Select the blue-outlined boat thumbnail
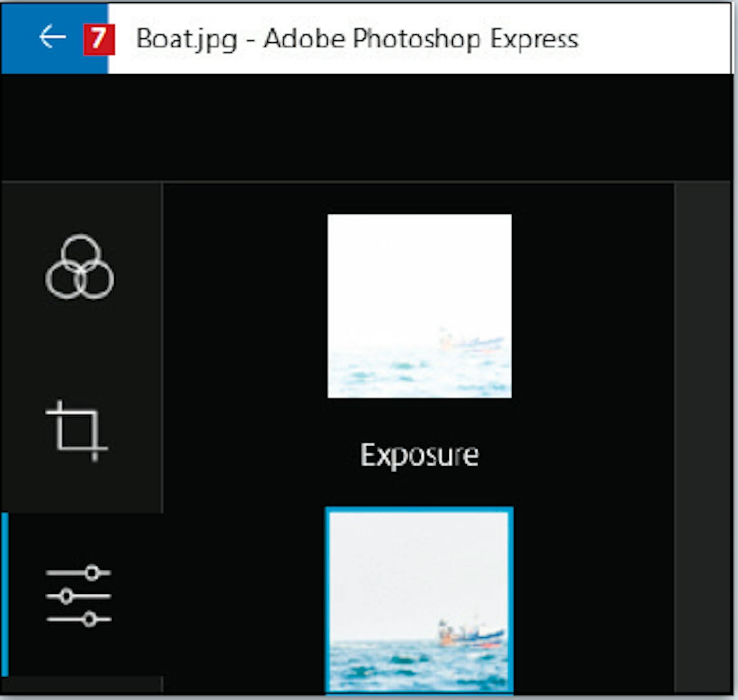Image resolution: width=738 pixels, height=700 pixels. pos(419,599)
